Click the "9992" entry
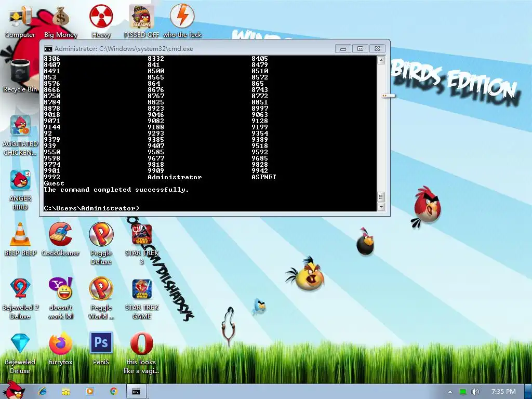 52,177
